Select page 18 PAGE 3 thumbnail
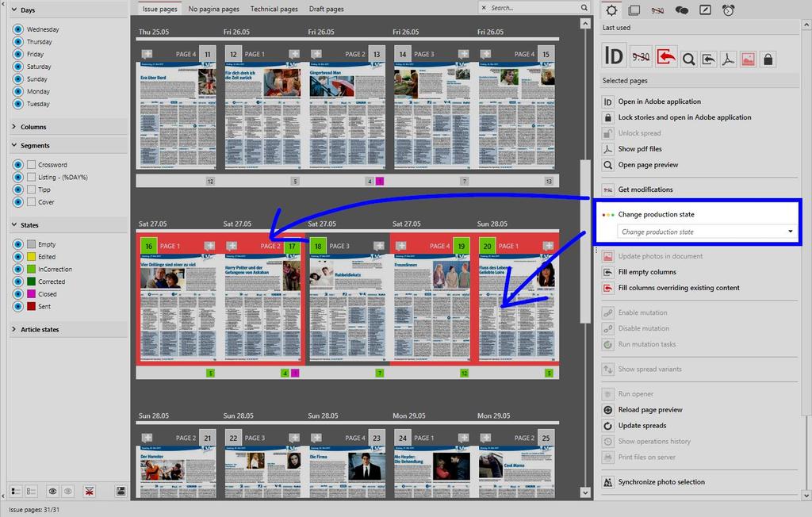Viewport: 812px width, 517px height. point(347,307)
